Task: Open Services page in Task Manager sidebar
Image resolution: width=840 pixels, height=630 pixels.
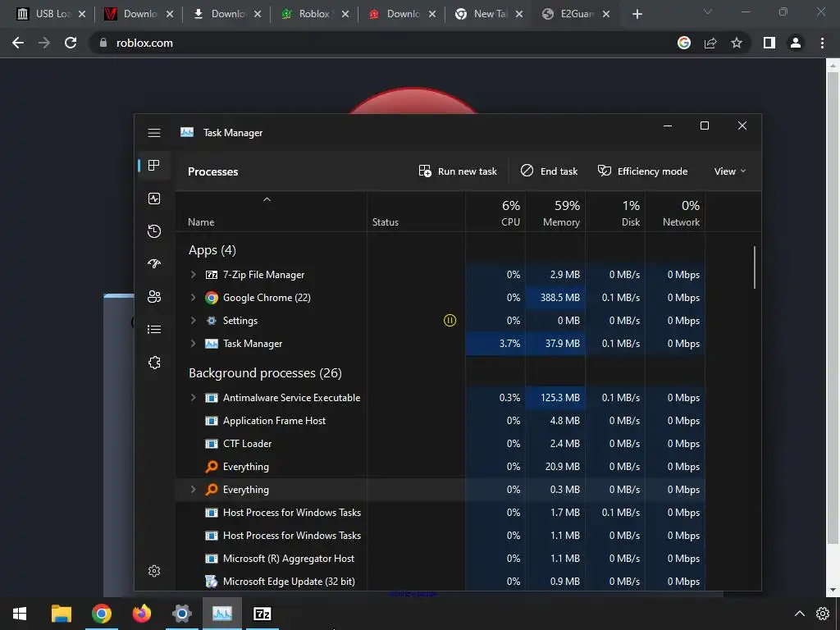Action: tap(153, 363)
